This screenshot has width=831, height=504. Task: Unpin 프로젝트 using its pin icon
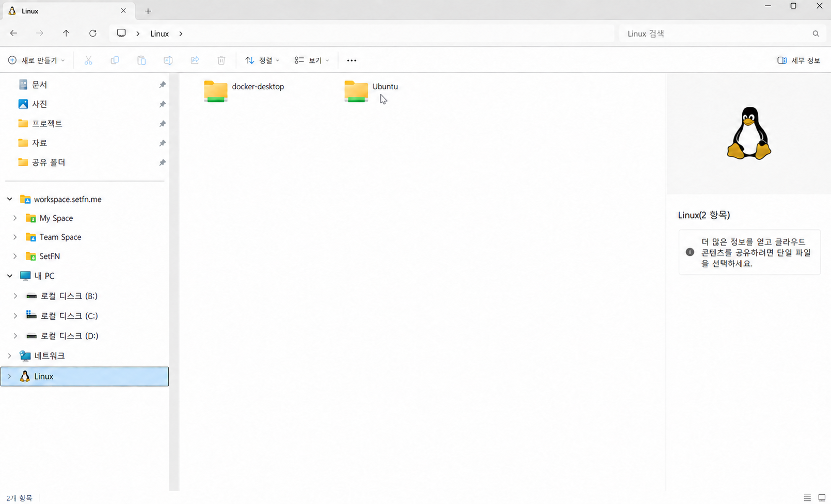point(162,124)
